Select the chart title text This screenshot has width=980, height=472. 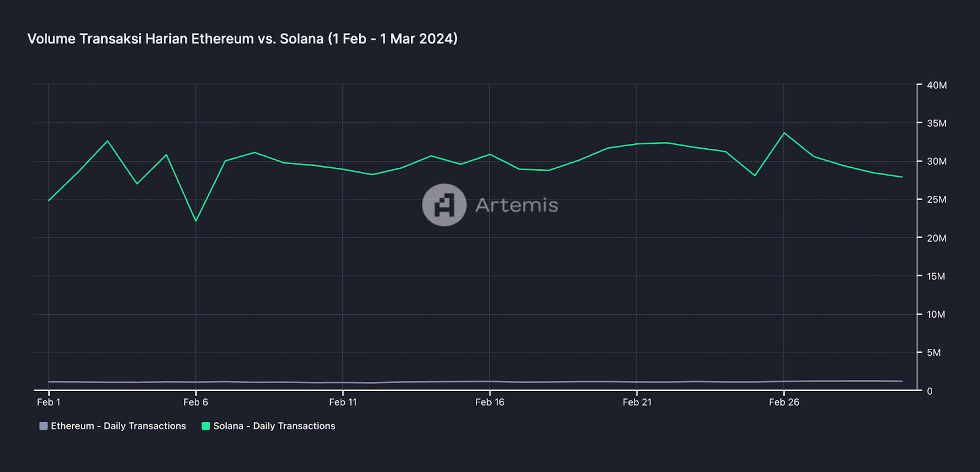pyautogui.click(x=243, y=39)
